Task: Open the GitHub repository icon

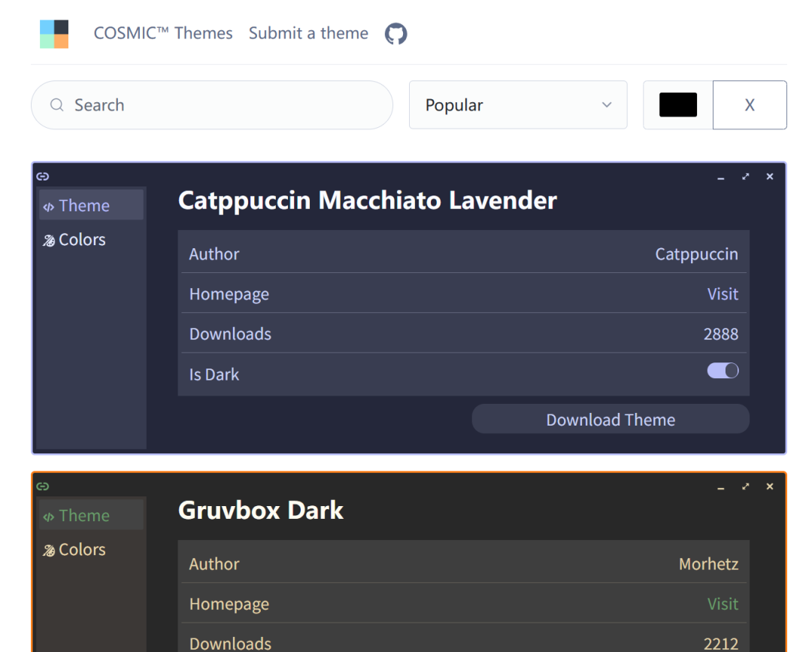Action: [x=395, y=34]
